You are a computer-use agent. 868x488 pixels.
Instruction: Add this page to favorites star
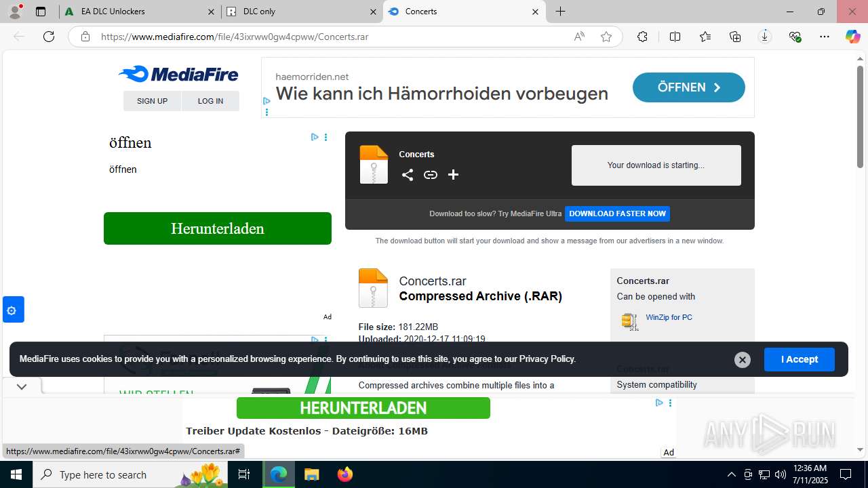click(x=606, y=37)
